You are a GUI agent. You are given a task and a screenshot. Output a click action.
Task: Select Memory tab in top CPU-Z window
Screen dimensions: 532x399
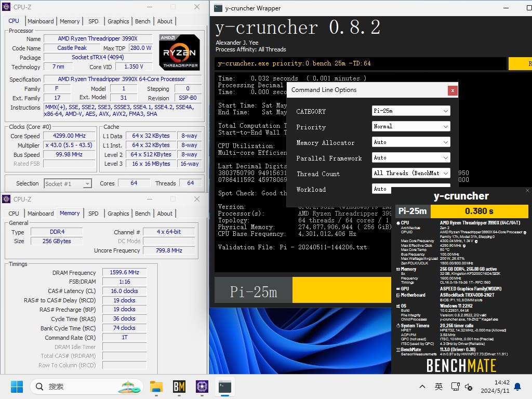pyautogui.click(x=70, y=21)
